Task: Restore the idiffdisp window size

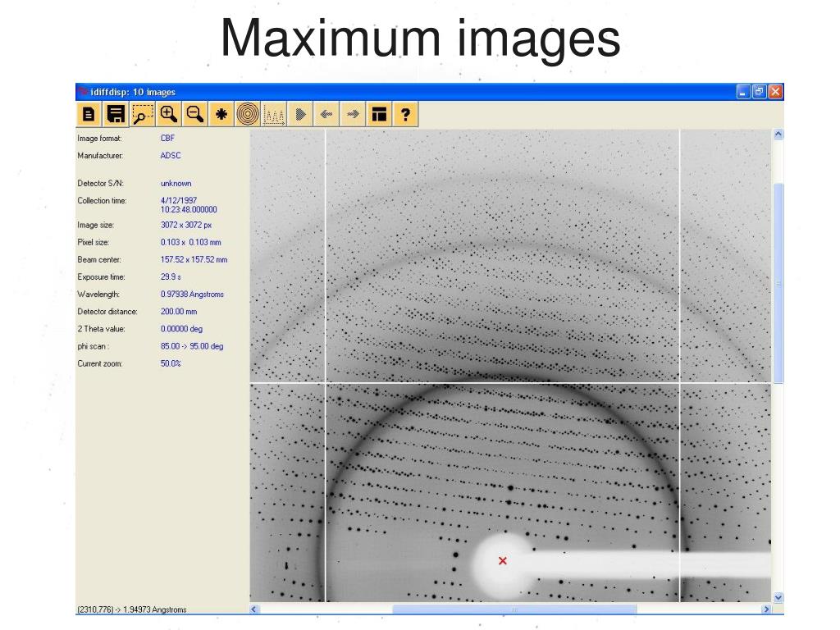Action: click(x=759, y=92)
